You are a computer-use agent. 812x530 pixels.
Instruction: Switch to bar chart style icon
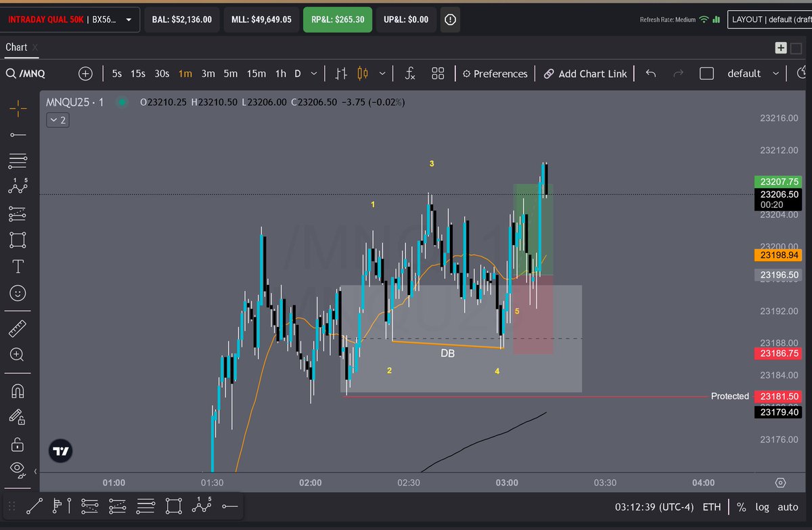(341, 73)
